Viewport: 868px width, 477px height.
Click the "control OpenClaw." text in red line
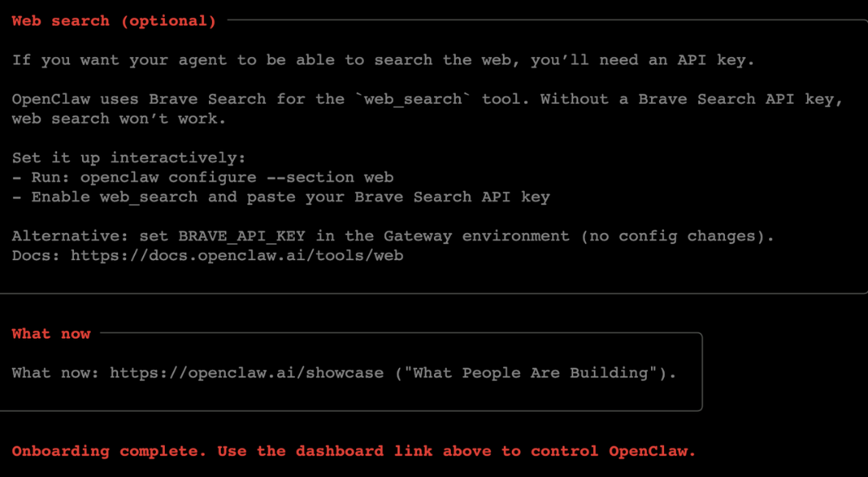(x=612, y=451)
